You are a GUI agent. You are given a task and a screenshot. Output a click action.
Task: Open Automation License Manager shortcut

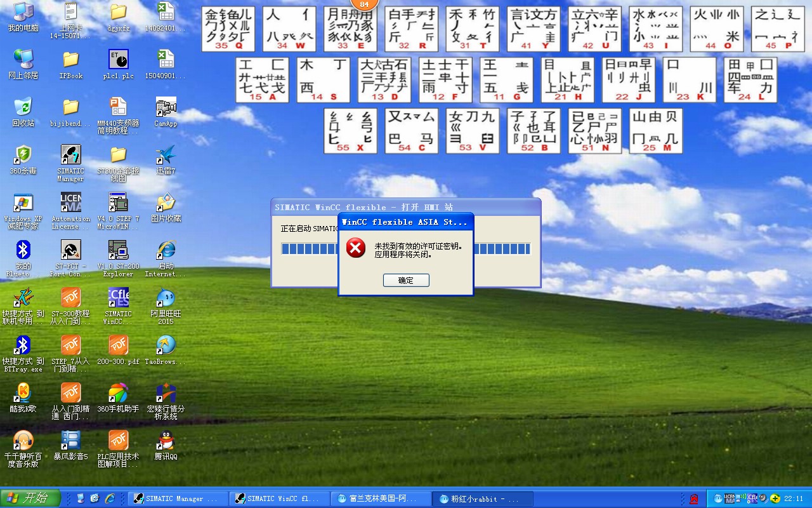pos(70,210)
